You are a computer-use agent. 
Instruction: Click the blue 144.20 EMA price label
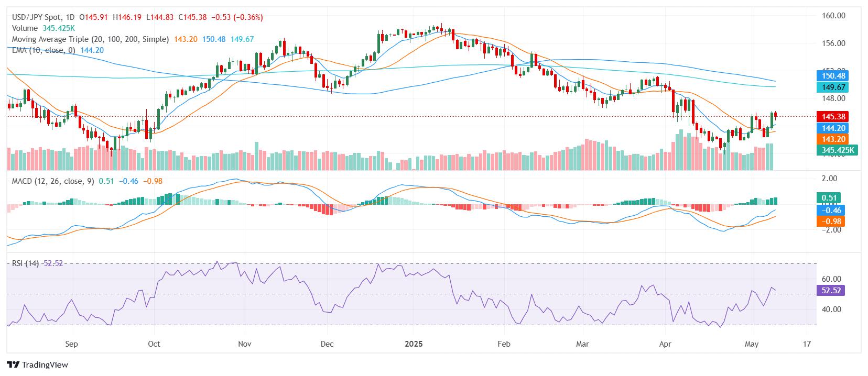pyautogui.click(x=832, y=128)
